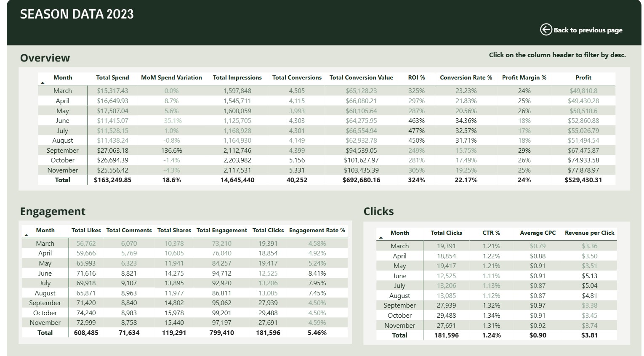This screenshot has width=644, height=356.
Task: Select the September row in Overview table
Action: tap(62, 150)
